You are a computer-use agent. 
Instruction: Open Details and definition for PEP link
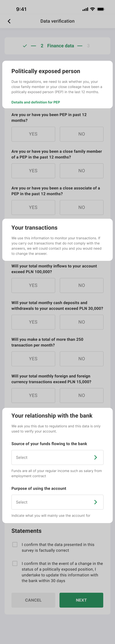pos(36,102)
